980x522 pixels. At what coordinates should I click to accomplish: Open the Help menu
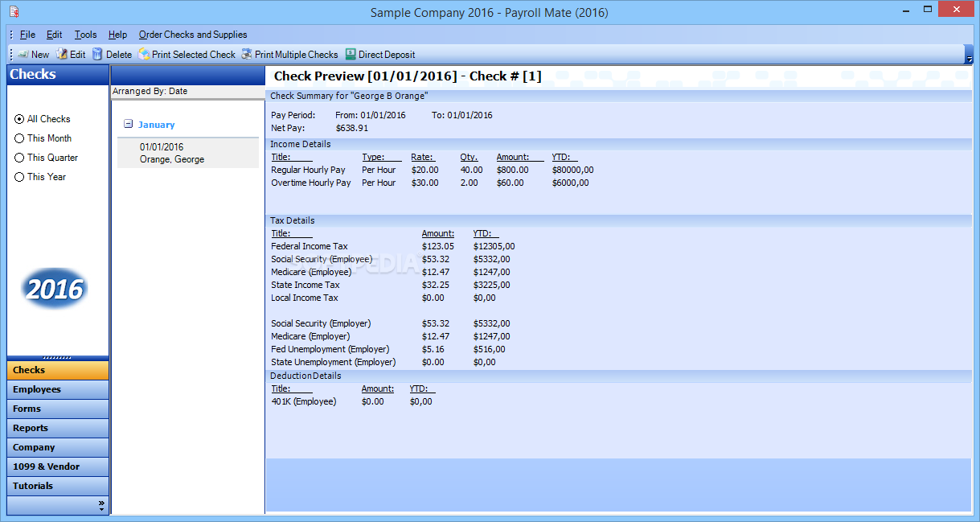pyautogui.click(x=117, y=35)
